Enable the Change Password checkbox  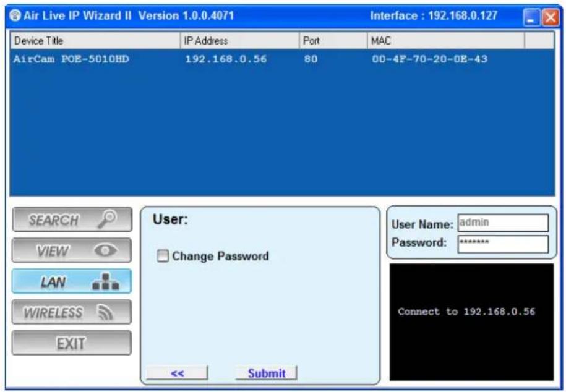(x=163, y=256)
